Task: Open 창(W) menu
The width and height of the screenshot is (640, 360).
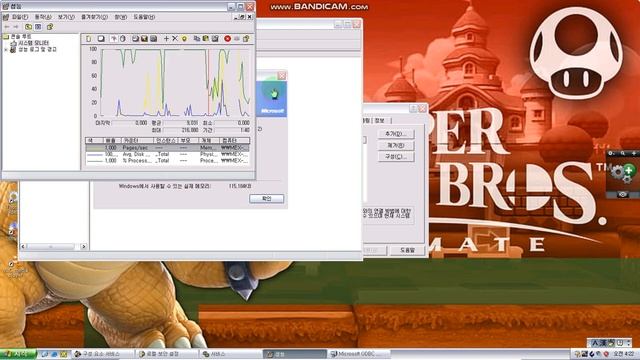Action: tap(120, 17)
